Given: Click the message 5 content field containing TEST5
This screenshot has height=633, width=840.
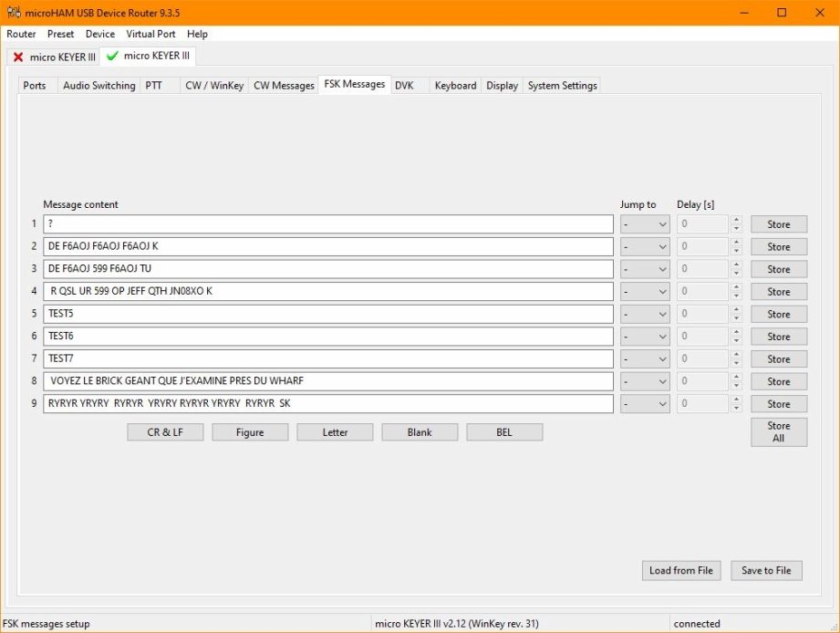Looking at the screenshot, I should [x=328, y=314].
